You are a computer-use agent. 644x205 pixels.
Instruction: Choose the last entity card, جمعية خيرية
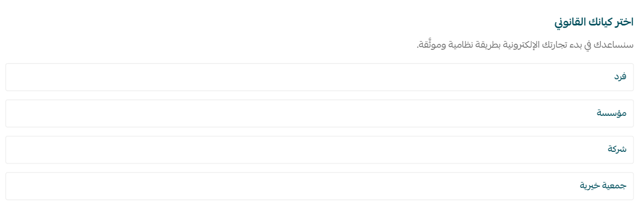click(320, 186)
